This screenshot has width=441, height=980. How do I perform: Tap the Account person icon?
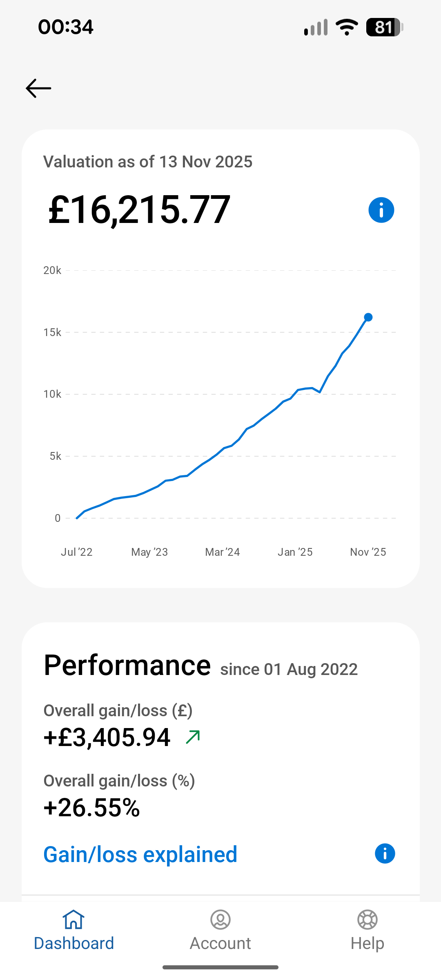220,920
